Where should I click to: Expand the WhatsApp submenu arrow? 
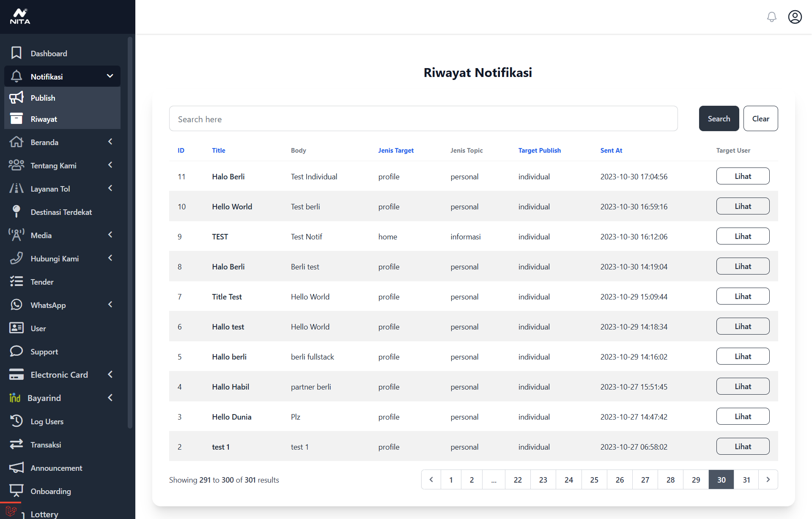tap(110, 305)
